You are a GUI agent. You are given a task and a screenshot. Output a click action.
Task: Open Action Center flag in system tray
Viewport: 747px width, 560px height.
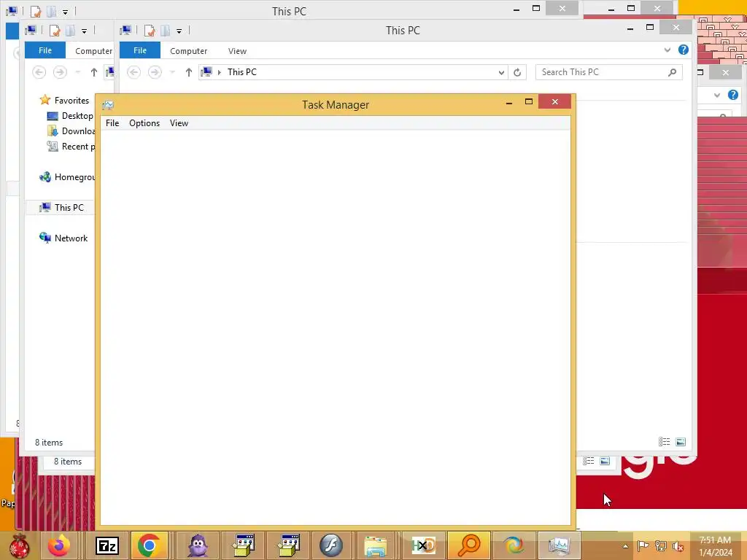pyautogui.click(x=643, y=545)
